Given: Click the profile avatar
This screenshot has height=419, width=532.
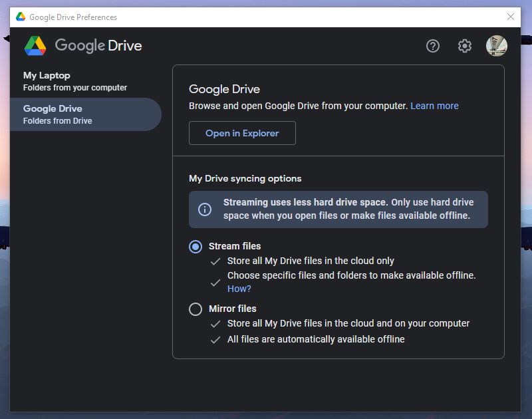Looking at the screenshot, I should click(497, 46).
